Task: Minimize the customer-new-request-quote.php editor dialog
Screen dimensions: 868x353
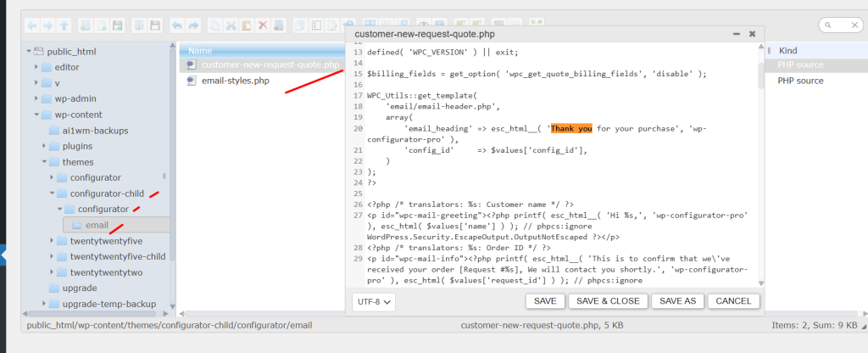Action: pos(737,34)
